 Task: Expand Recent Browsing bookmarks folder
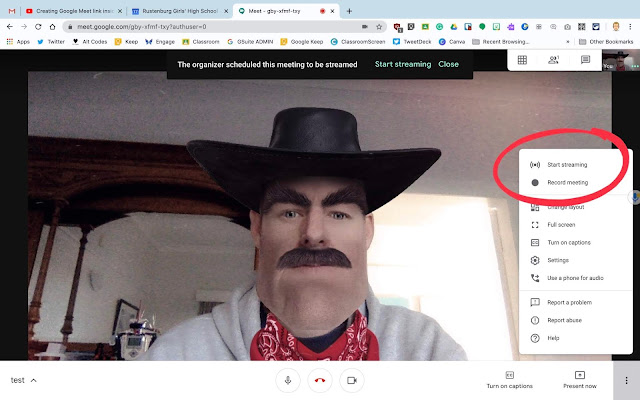pos(501,42)
